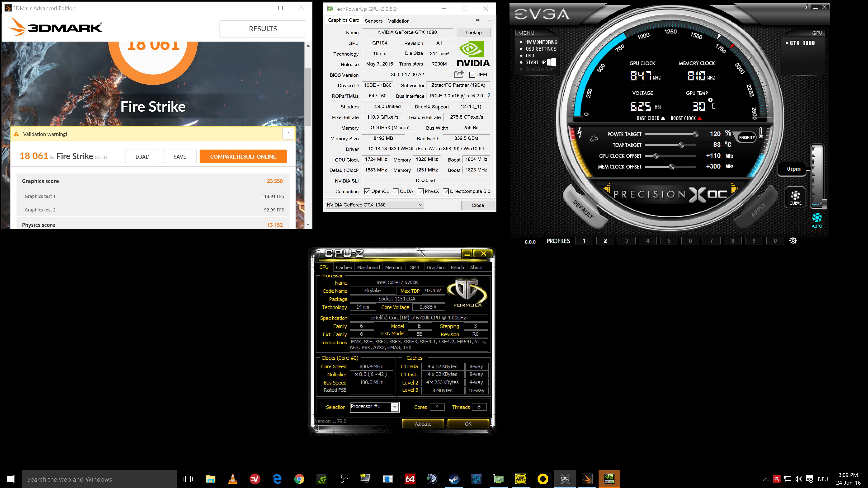Open the Bench tab in CPU-Z
The width and height of the screenshot is (868, 488).
[x=457, y=267]
